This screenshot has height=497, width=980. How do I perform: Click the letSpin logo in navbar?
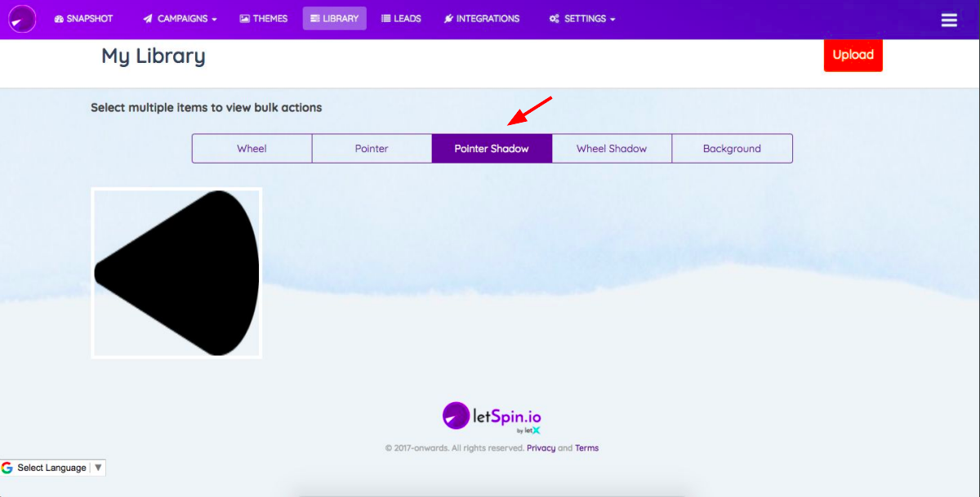coord(22,19)
